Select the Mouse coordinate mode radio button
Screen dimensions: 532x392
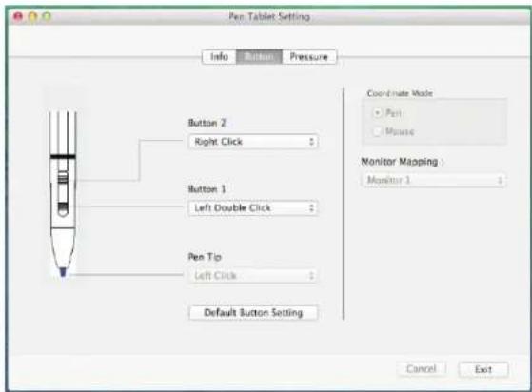click(x=377, y=131)
